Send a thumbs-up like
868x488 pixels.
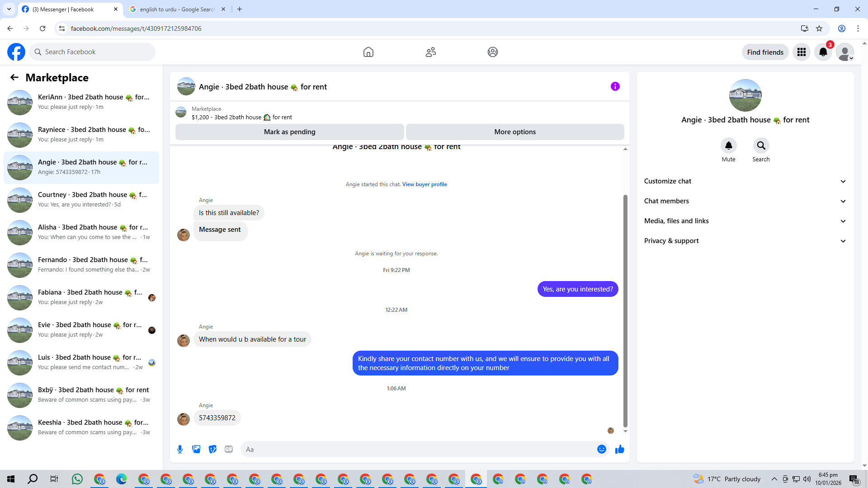pos(620,449)
